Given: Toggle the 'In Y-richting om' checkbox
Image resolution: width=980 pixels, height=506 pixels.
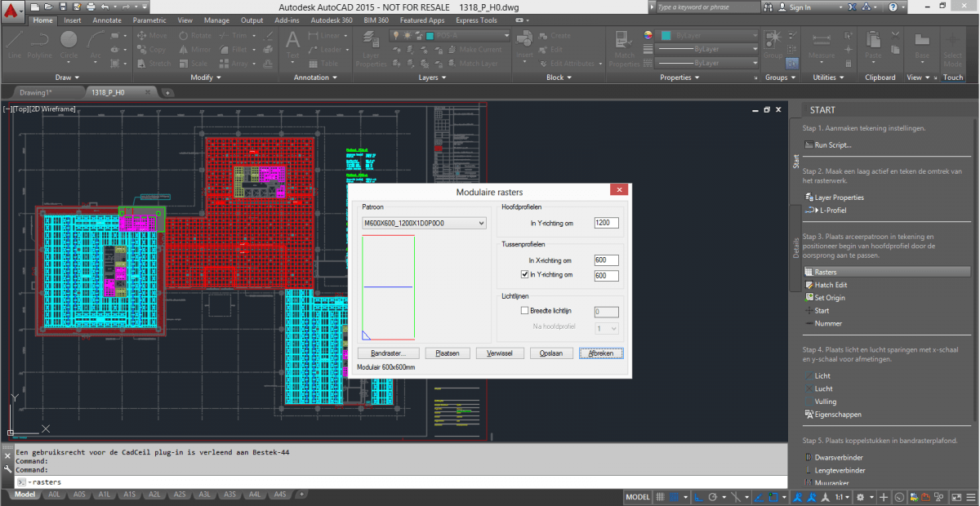Looking at the screenshot, I should coord(525,275).
